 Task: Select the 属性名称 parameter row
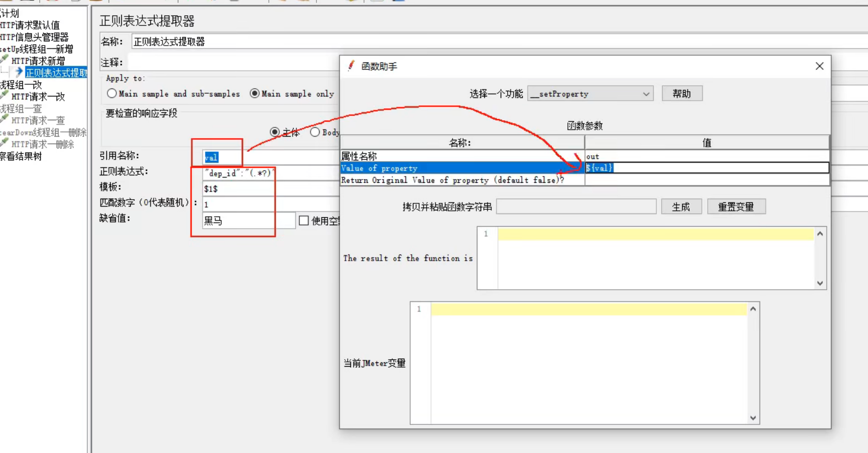pos(462,156)
